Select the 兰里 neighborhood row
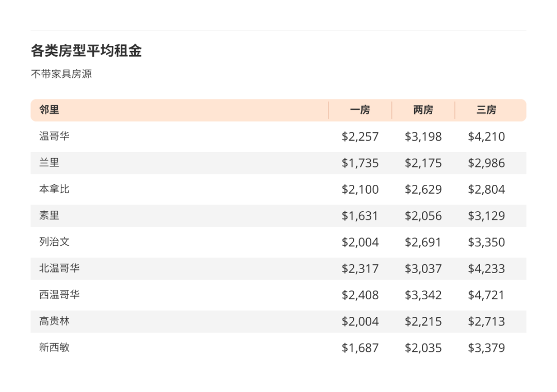557x392 pixels. [278, 163]
